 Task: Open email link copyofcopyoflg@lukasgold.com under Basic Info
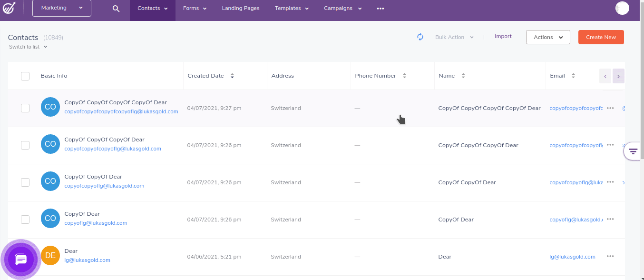pyautogui.click(x=104, y=186)
